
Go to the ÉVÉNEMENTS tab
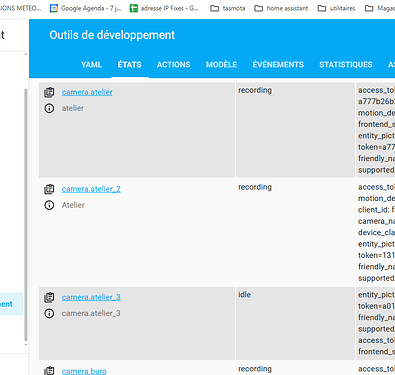pyautogui.click(x=278, y=65)
